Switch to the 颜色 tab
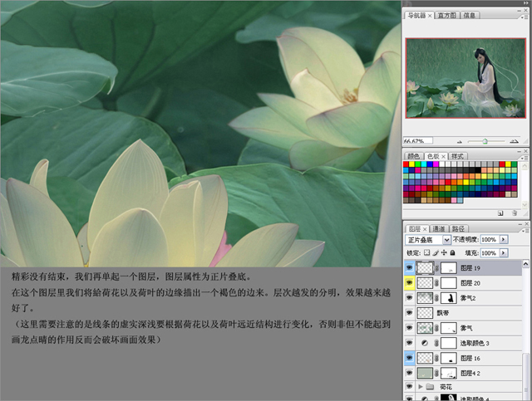 pos(413,156)
